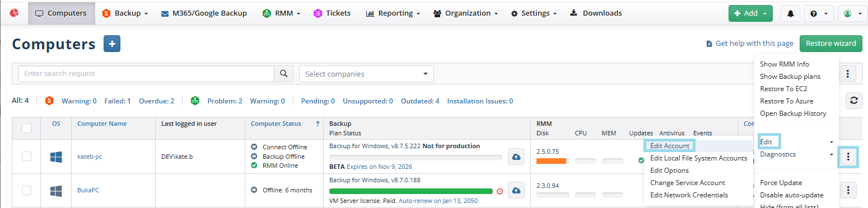Filter by Overdue: 2
Screen dimensions: 868x208
click(156, 101)
